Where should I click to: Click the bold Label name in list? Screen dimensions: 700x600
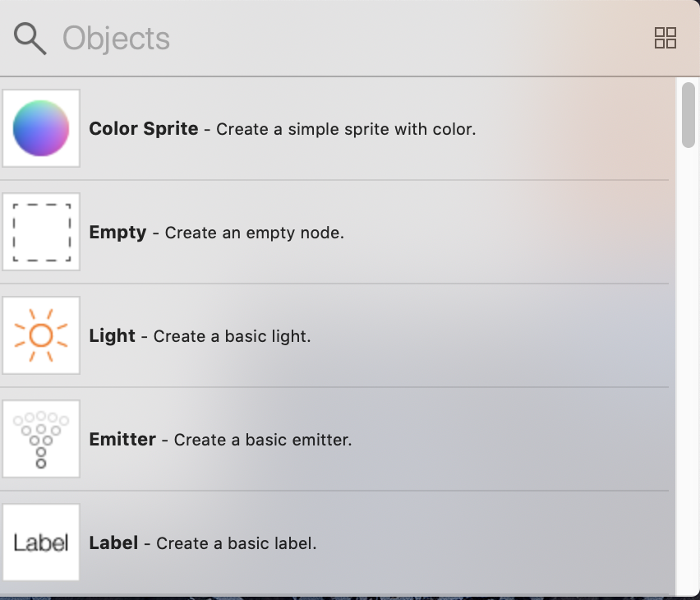pyautogui.click(x=113, y=543)
